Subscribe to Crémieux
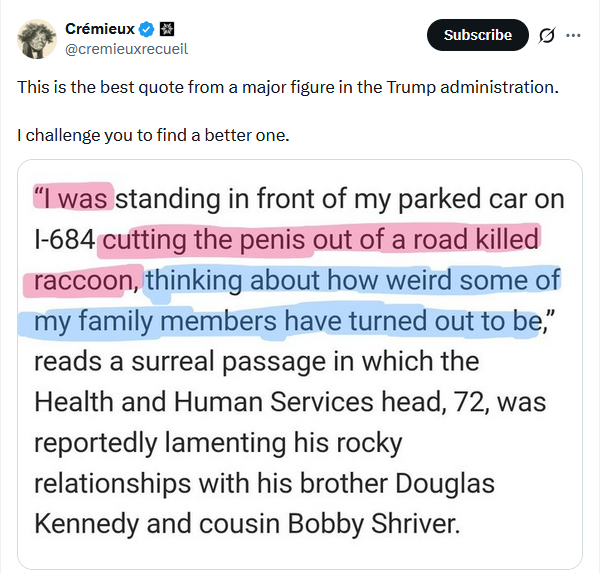 [478, 35]
